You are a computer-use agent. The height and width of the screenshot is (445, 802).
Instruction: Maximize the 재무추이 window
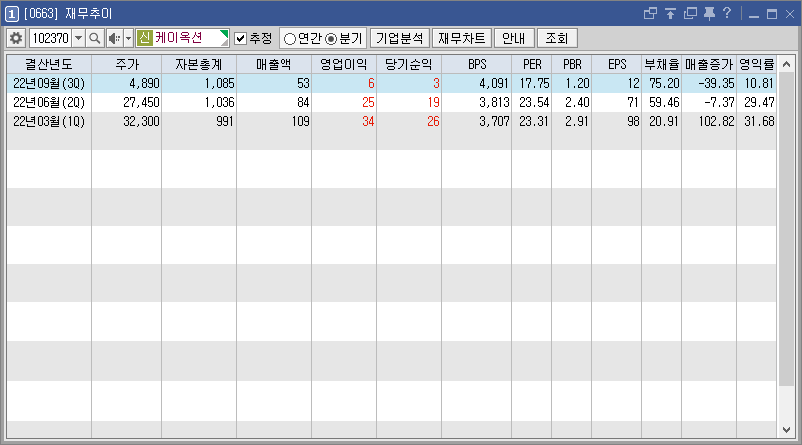(x=772, y=14)
